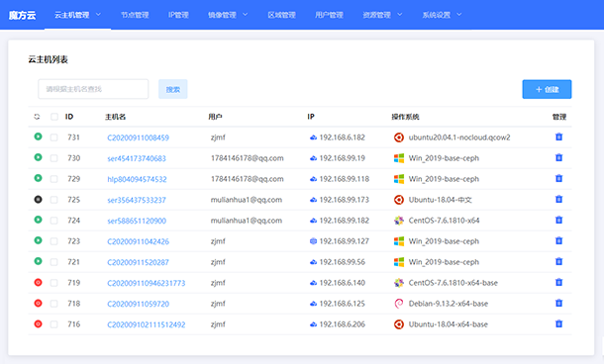Delete host 729 with trash icon
Image resolution: width=604 pixels, height=364 pixels.
558,178
